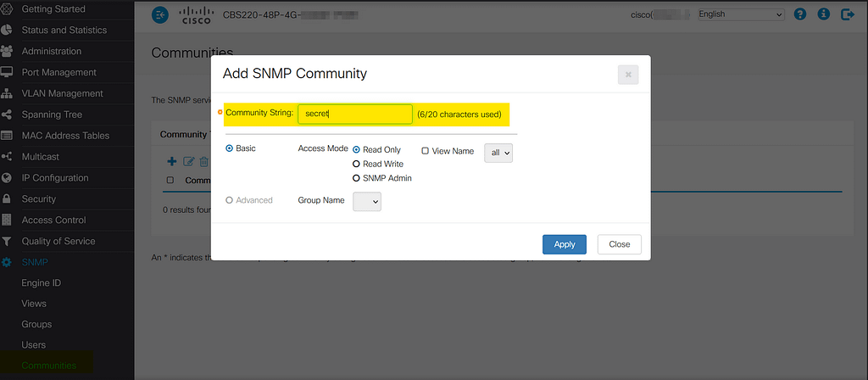The width and height of the screenshot is (868, 380).
Task: Open the English language dropdown
Action: [740, 14]
